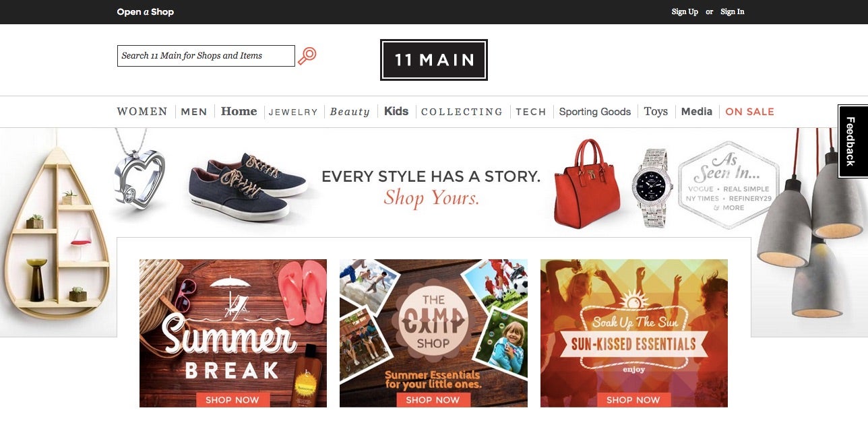The height and width of the screenshot is (433, 868).
Task: Click the red handbag image
Action: pos(586,184)
